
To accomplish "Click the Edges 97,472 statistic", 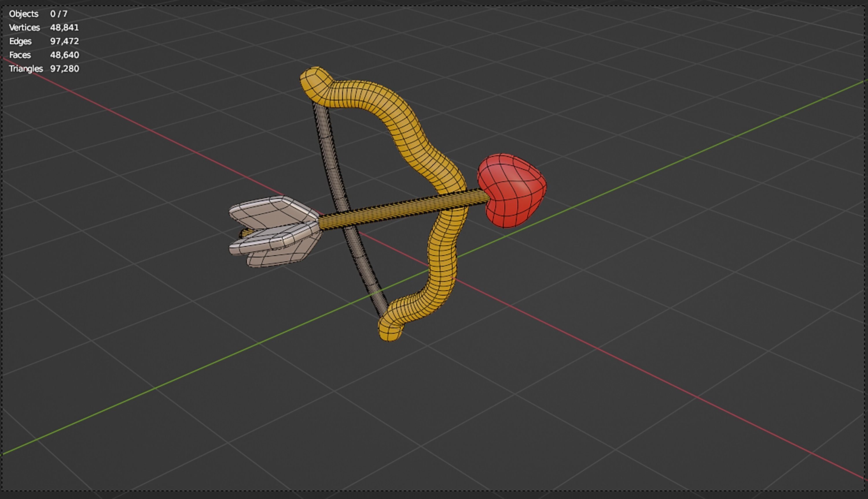I will (x=44, y=41).
